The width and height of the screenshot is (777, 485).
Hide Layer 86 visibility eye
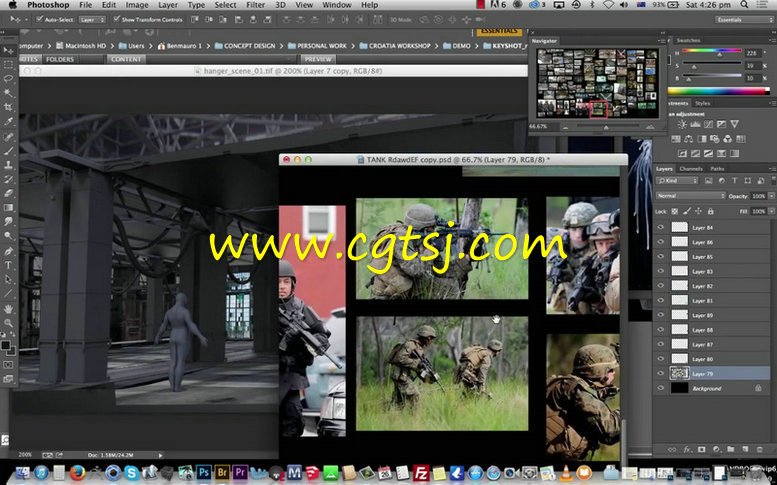pos(661,242)
